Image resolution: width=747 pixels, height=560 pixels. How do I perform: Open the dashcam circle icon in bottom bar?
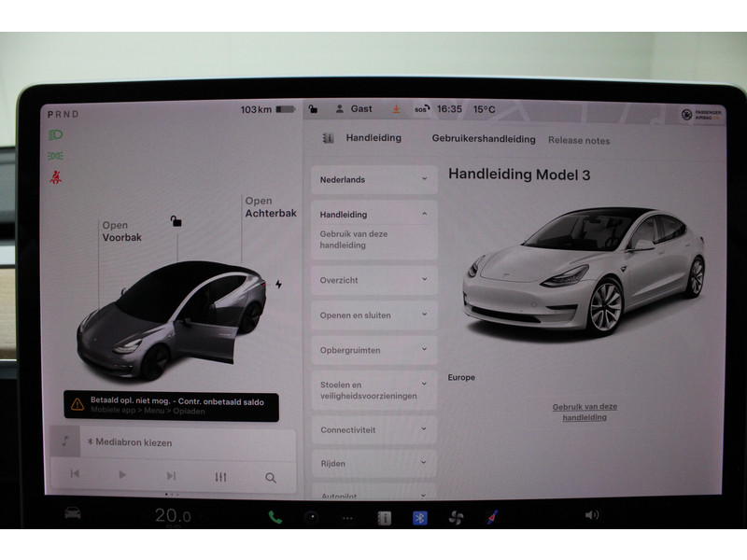tap(312, 518)
